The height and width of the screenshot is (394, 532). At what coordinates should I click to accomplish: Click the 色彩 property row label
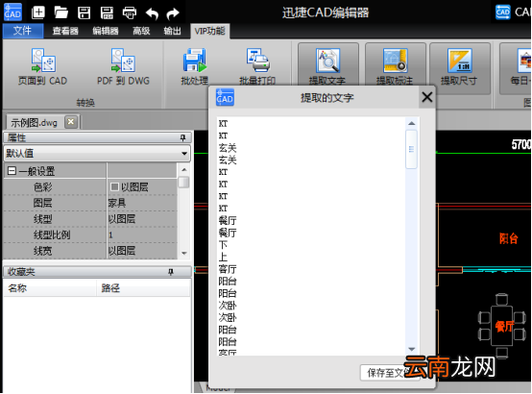(x=43, y=187)
